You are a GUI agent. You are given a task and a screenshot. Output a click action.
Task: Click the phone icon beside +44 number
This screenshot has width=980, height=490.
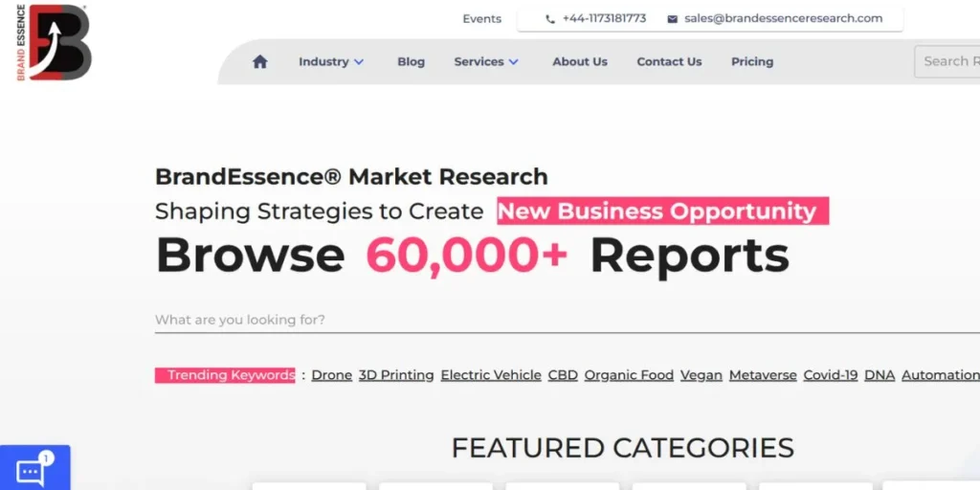coord(550,19)
